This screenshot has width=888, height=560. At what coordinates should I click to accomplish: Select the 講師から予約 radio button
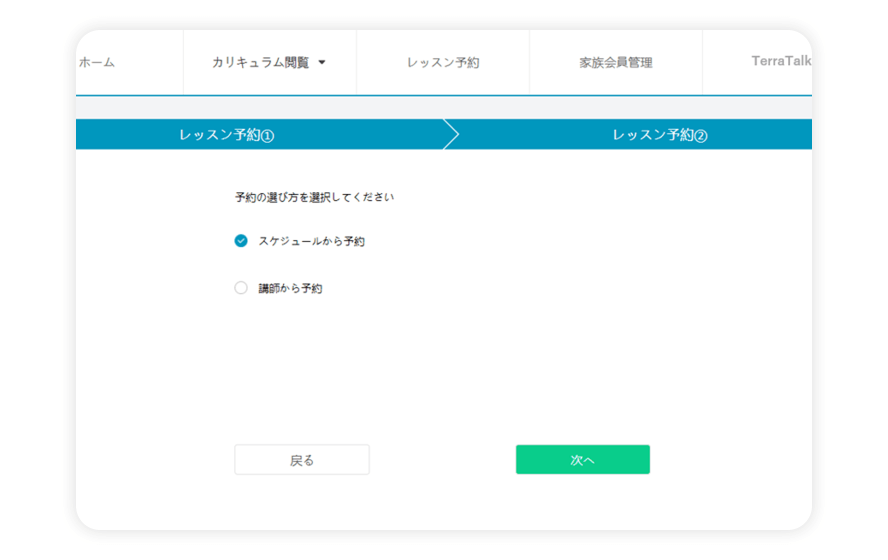pos(241,288)
